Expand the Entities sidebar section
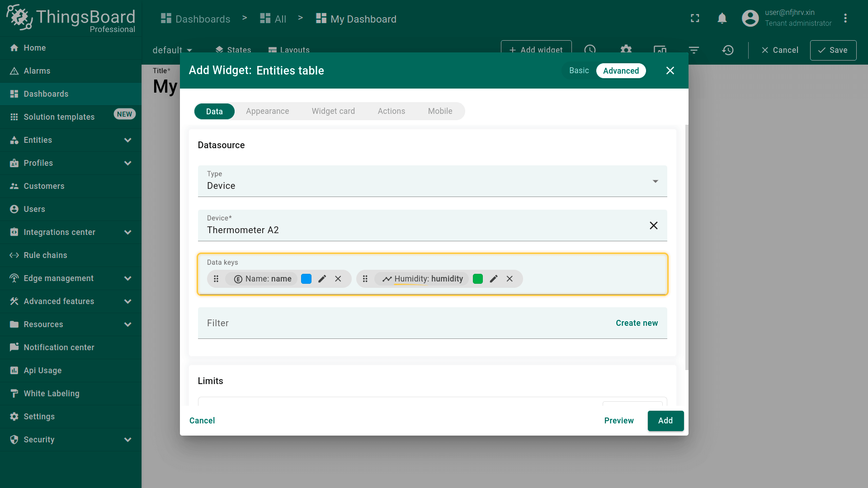Image resolution: width=868 pixels, height=488 pixels. [127, 140]
